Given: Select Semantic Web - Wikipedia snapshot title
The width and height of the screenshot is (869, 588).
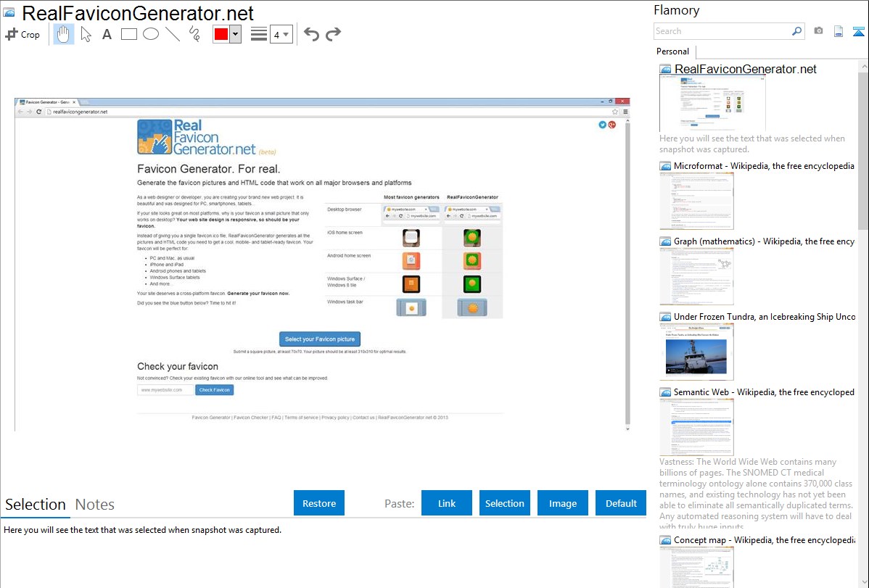Looking at the screenshot, I should point(764,392).
